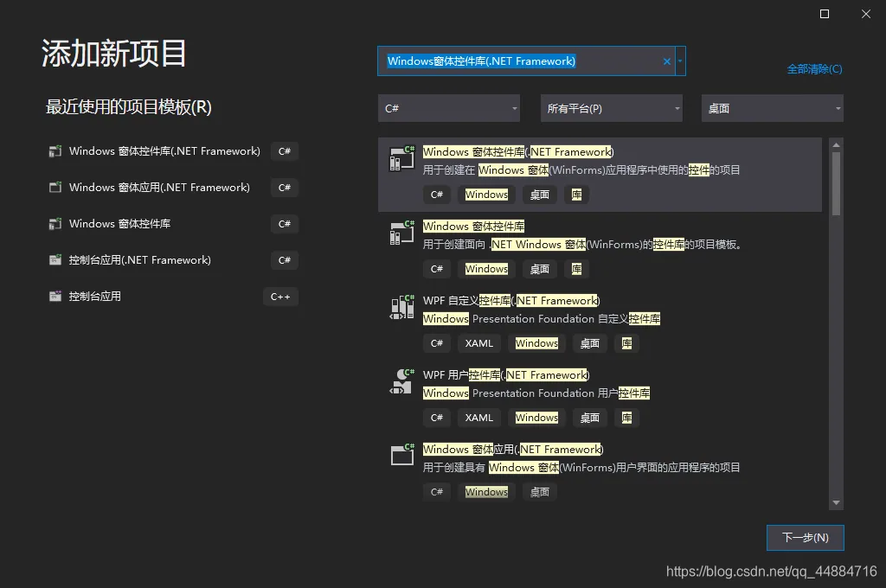
Task: Select Windows 窗体应用(.NET Framework) result title
Action: click(x=513, y=450)
